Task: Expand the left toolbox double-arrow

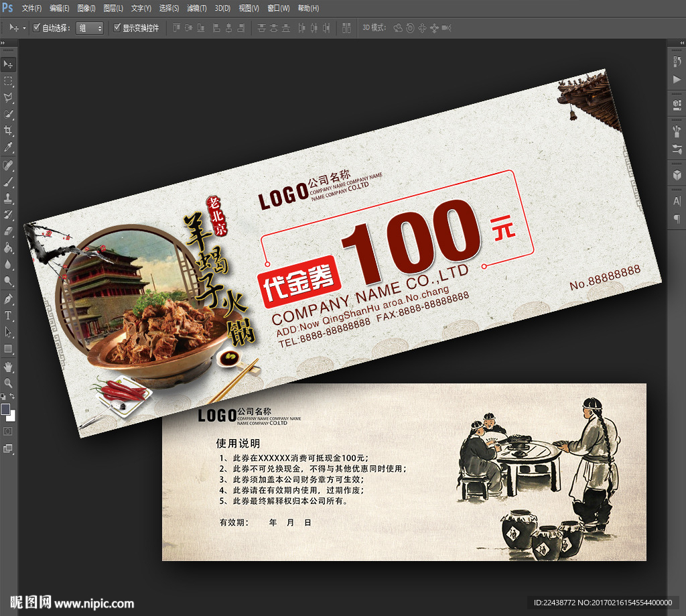Action: click(x=3, y=43)
